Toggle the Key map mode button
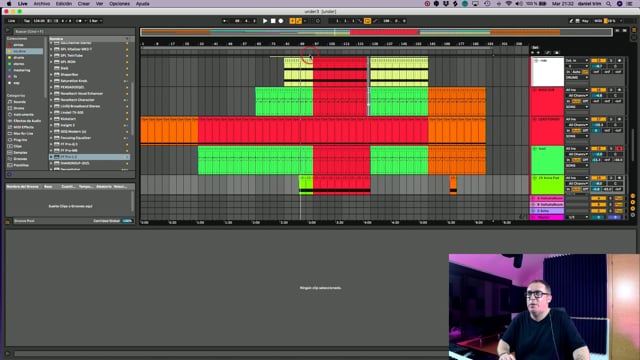This screenshot has height=360, width=640. tap(585, 21)
